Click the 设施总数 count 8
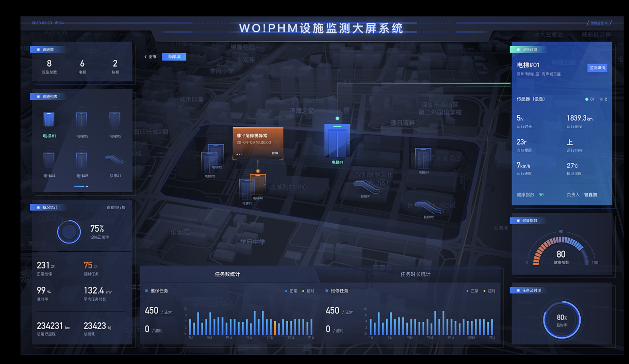This screenshot has width=629, height=364. point(49,63)
